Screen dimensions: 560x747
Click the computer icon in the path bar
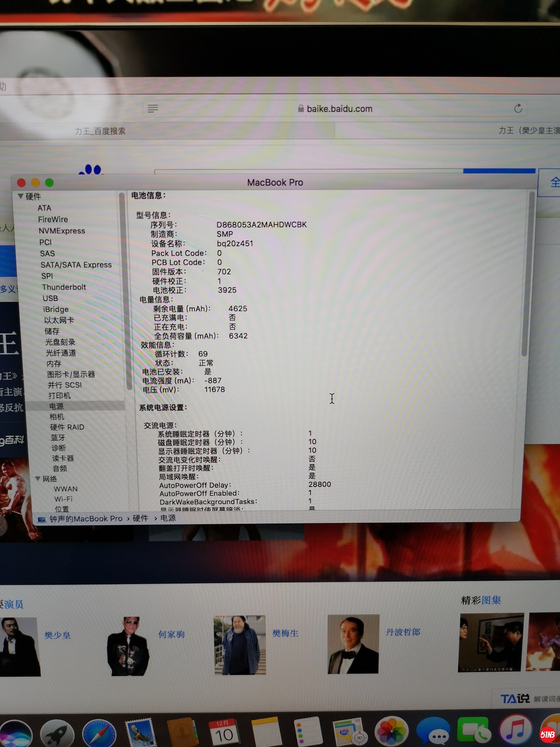[42, 519]
